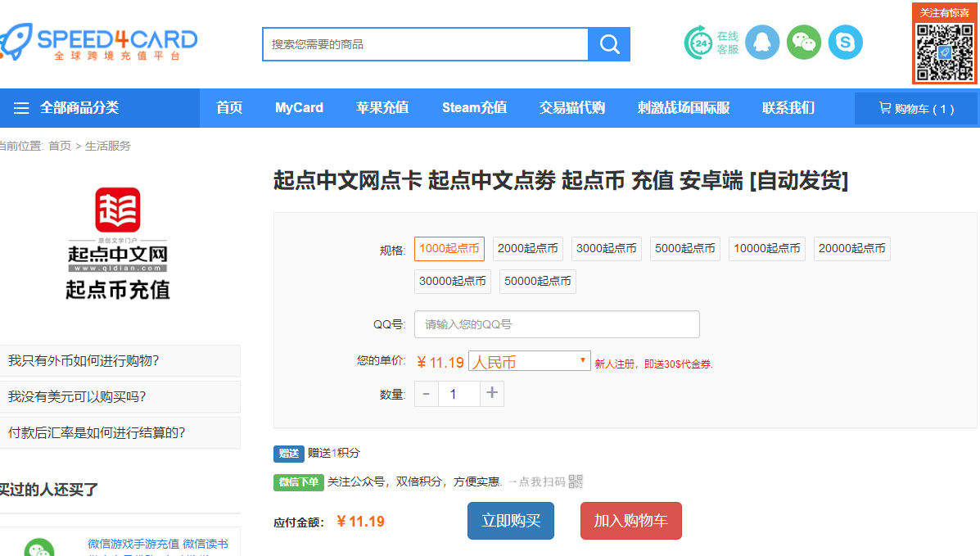Open Steam充值 in the navigation bar
This screenshot has width=980, height=556.
coord(474,107)
